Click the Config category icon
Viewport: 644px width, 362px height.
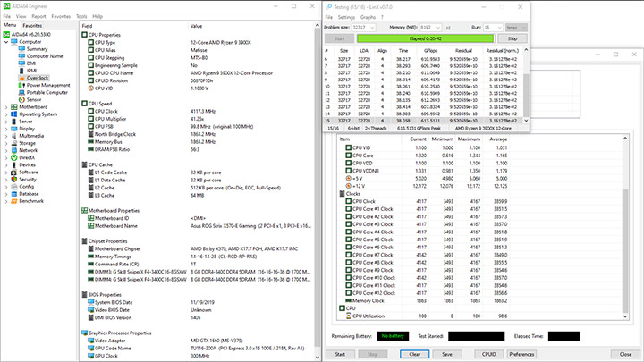[x=14, y=186]
